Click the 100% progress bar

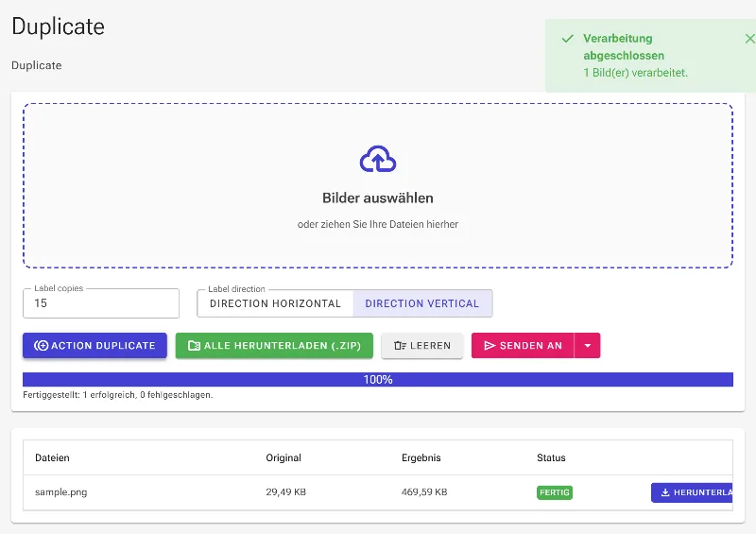[378, 380]
